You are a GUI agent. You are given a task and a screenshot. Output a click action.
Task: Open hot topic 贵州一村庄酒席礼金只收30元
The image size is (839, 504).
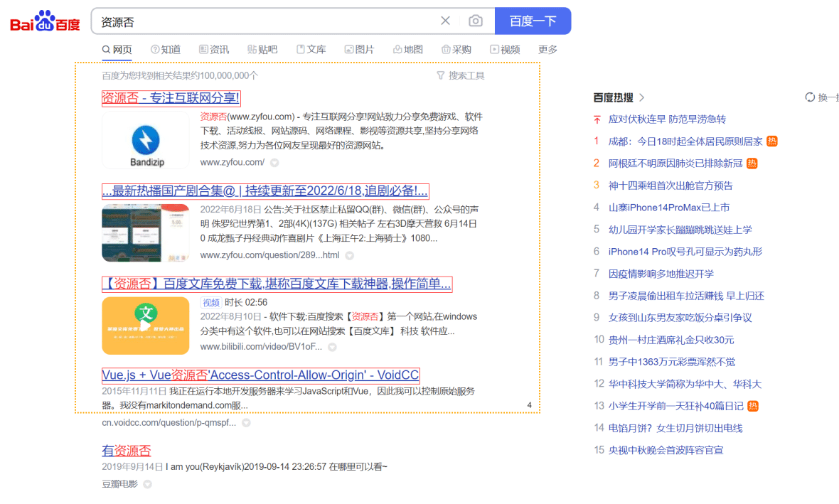click(671, 340)
